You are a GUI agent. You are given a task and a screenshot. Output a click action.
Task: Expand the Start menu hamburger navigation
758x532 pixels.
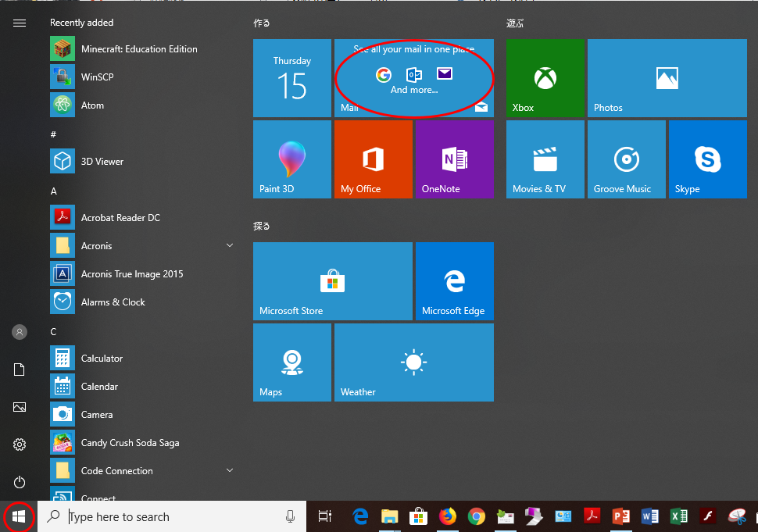(x=20, y=23)
